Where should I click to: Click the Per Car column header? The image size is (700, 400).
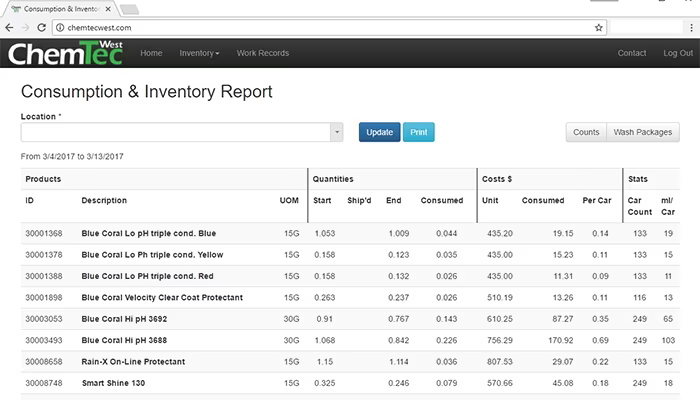[x=597, y=200]
